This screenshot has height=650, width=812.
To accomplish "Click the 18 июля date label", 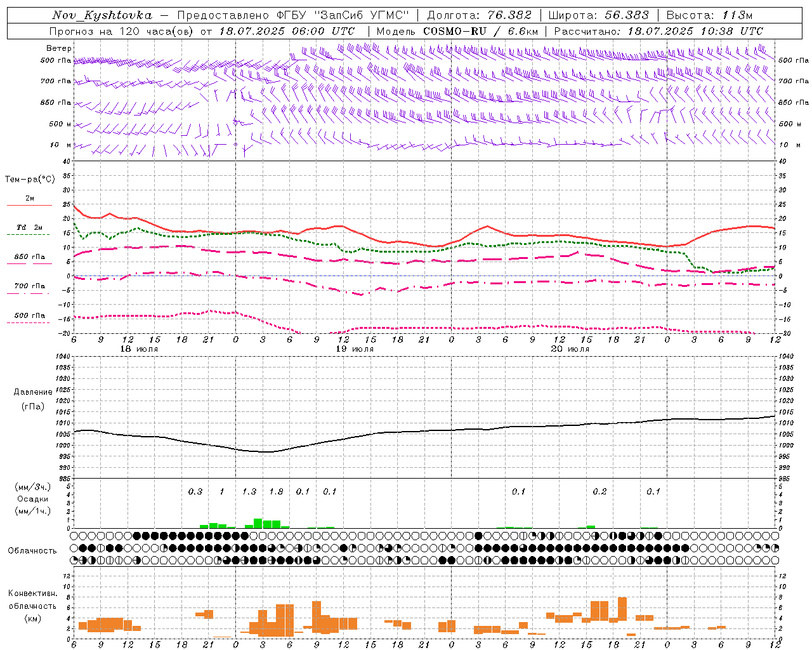I will click(139, 349).
